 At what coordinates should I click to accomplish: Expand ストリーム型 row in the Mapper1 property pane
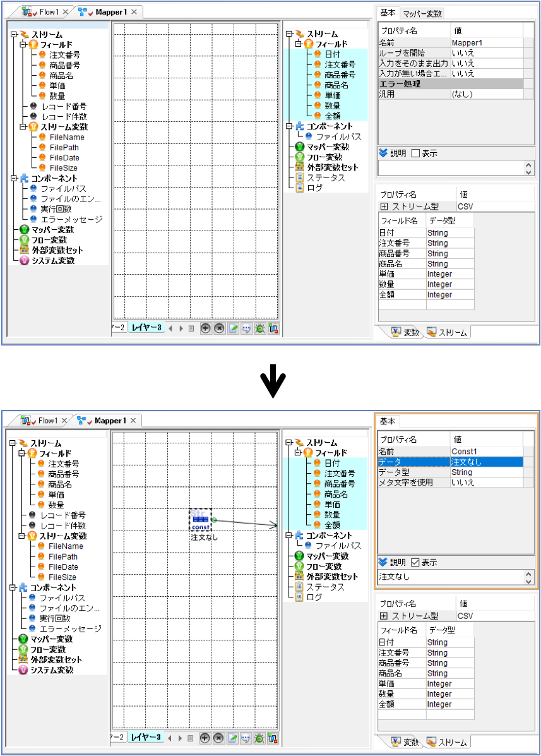pyautogui.click(x=384, y=207)
